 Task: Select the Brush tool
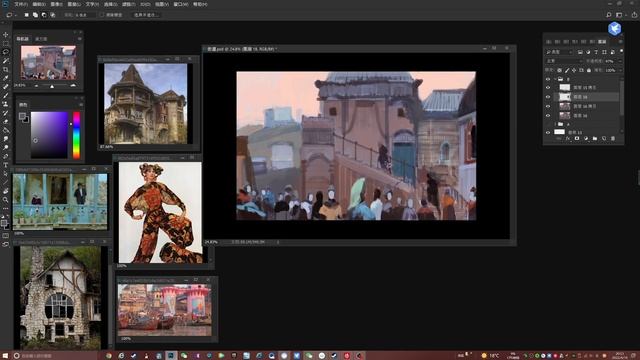(x=6, y=95)
